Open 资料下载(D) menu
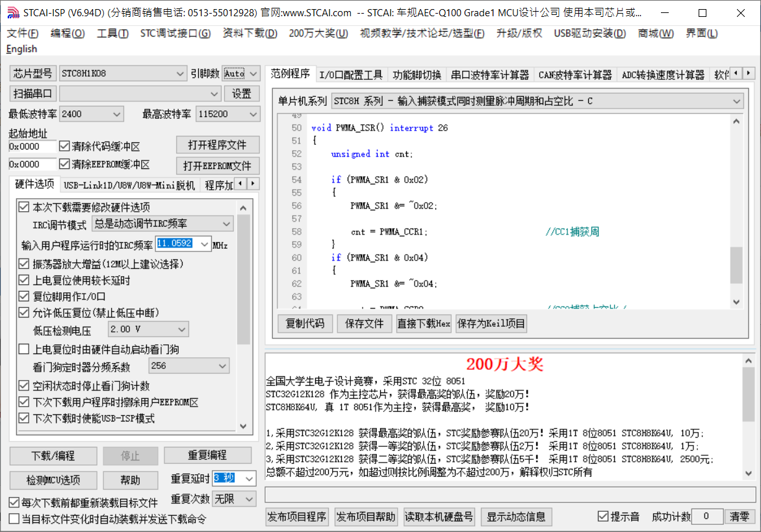 point(250,33)
